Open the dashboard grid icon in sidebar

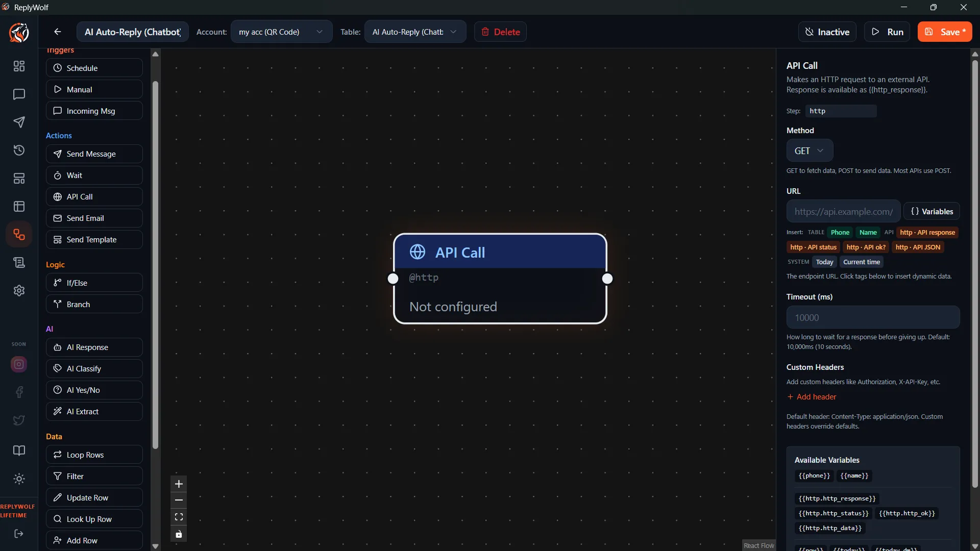[19, 66]
